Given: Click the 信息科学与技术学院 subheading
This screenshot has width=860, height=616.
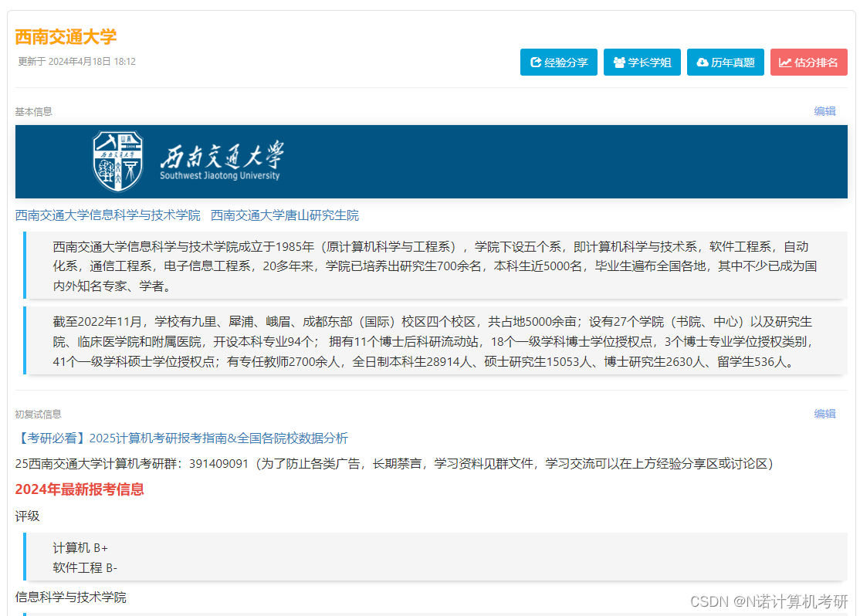Looking at the screenshot, I should [x=71, y=597].
